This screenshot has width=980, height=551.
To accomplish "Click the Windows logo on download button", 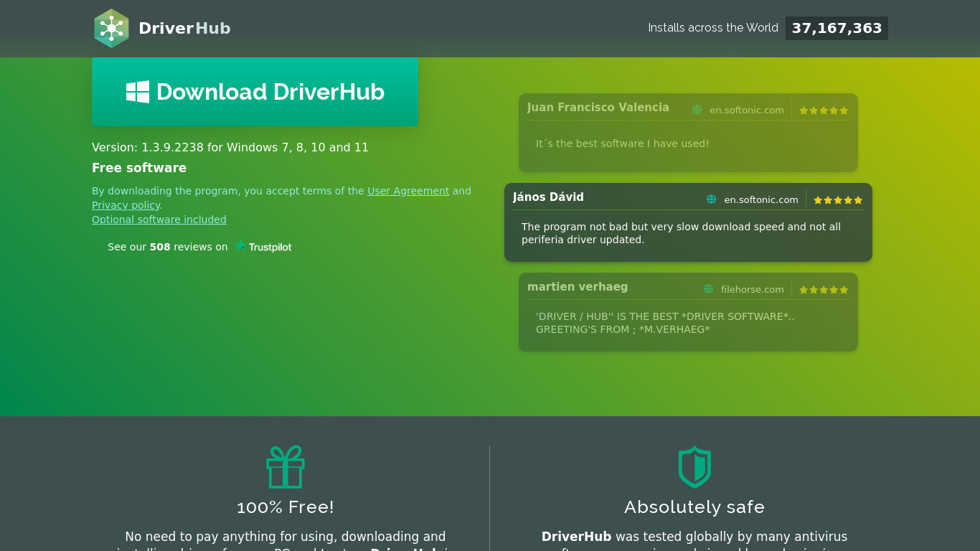I will tap(138, 92).
